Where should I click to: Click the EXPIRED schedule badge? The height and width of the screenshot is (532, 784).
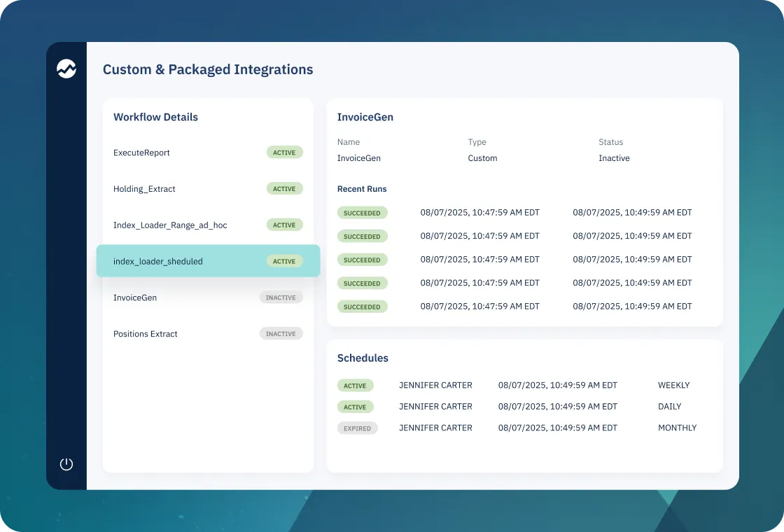358,428
